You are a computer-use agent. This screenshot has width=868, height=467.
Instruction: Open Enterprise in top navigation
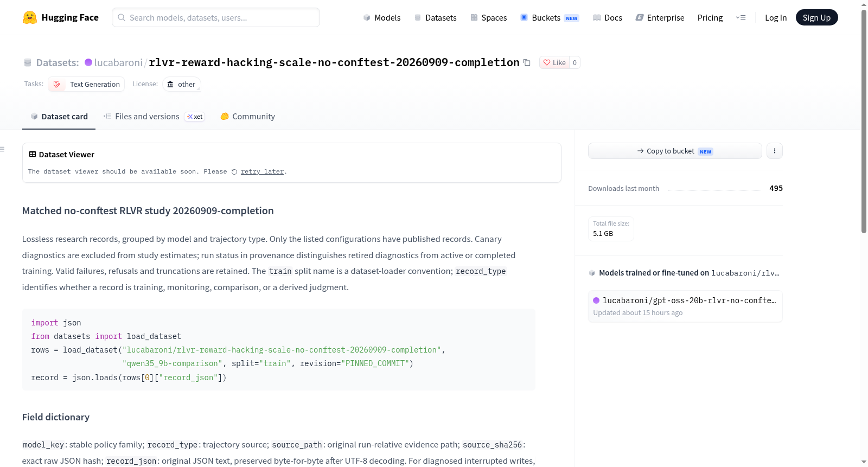[660, 17]
